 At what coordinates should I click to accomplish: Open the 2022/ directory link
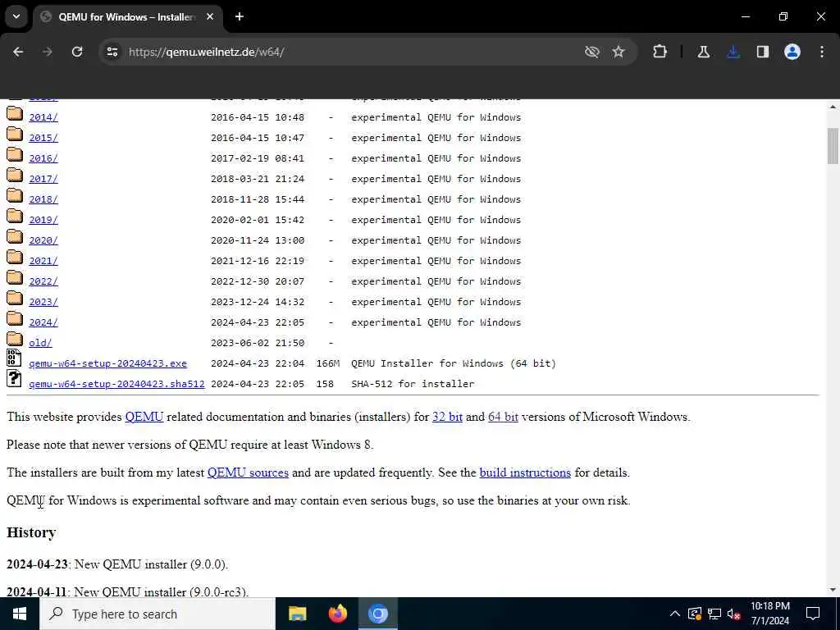click(x=43, y=282)
